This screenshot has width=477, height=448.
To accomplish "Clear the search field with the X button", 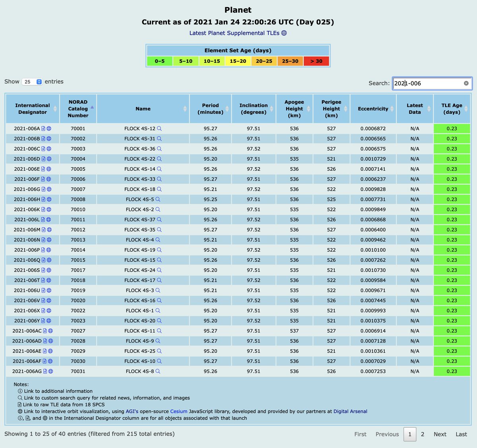I will coord(466,83).
